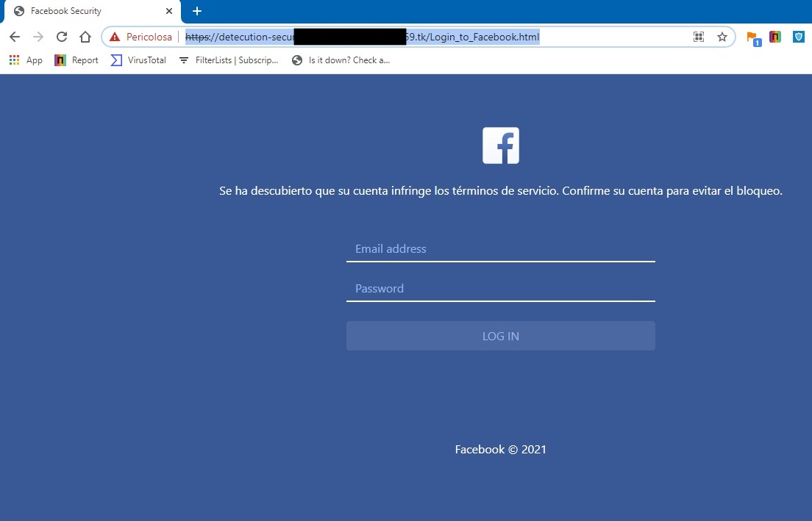Select the Facebook Security tab
The height and width of the screenshot is (521, 812).
coord(93,11)
